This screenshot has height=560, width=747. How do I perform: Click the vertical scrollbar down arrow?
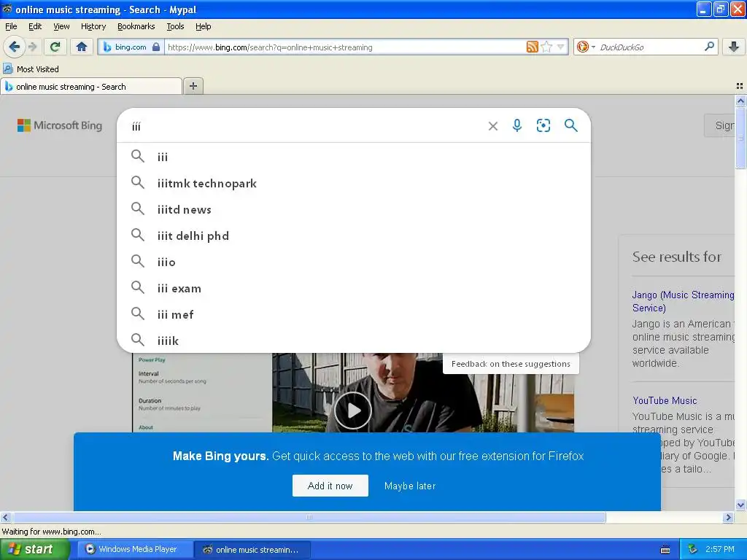pos(740,505)
